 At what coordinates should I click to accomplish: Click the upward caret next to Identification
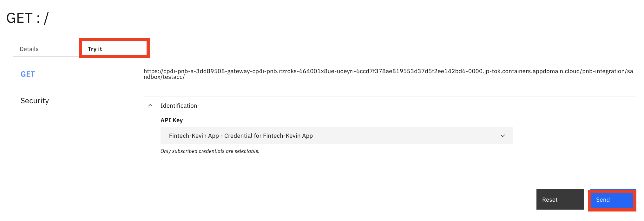pyautogui.click(x=150, y=105)
